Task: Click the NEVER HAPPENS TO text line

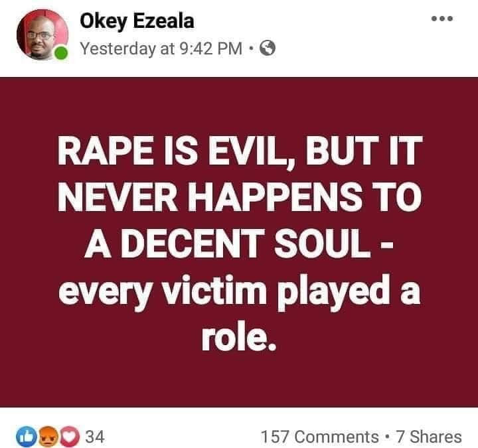Action: (240, 196)
